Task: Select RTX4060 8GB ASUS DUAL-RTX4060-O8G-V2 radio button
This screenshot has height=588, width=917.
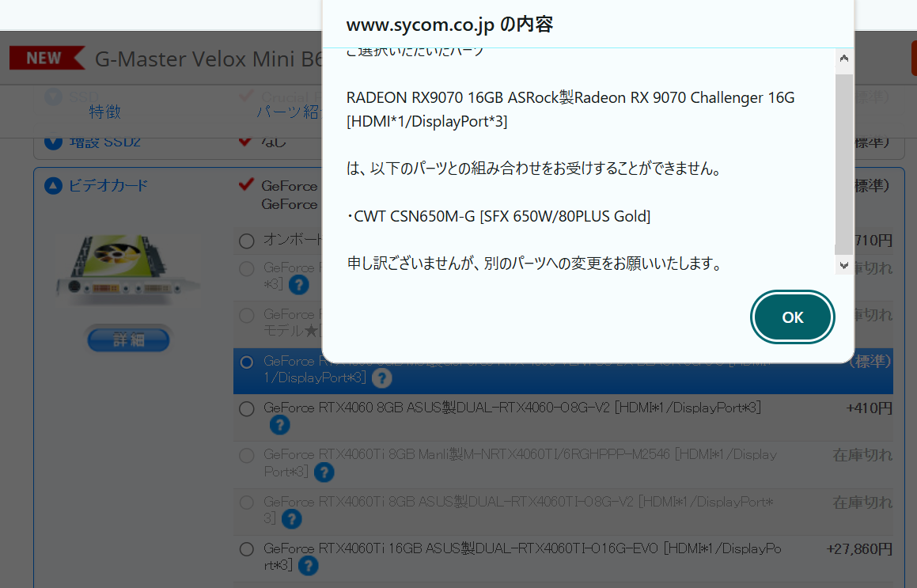Action: pyautogui.click(x=247, y=409)
